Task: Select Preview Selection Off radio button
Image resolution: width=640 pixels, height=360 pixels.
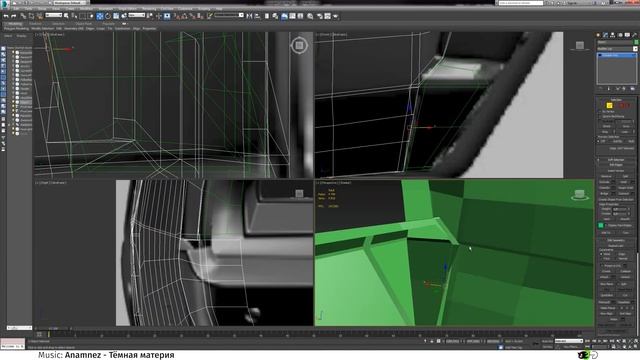Action: point(599,141)
